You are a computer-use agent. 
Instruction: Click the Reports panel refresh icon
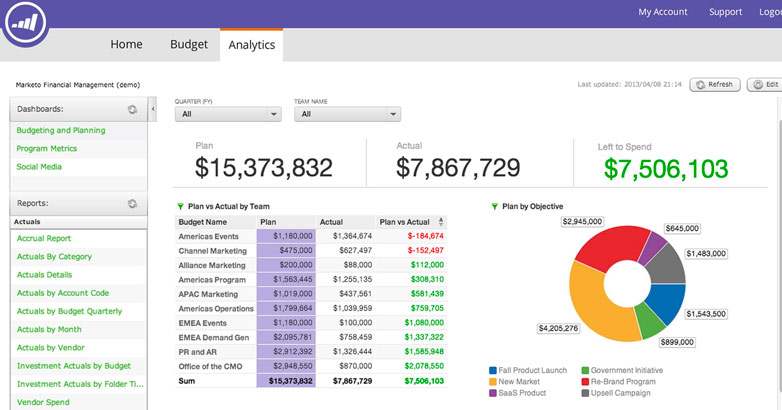pyautogui.click(x=132, y=203)
